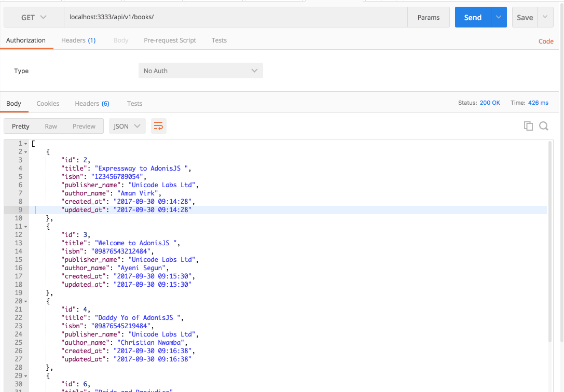Click the isbn value "09876543212484"

[121, 251]
